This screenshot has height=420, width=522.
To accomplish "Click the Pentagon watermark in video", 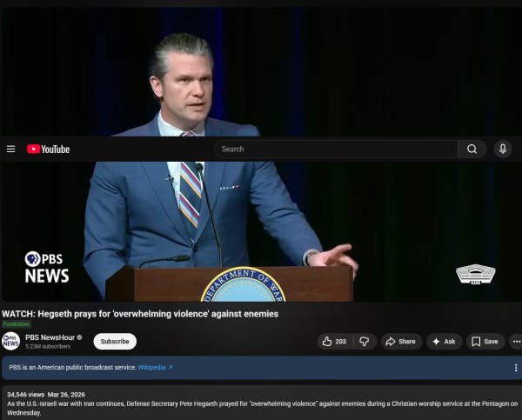I will pyautogui.click(x=475, y=274).
